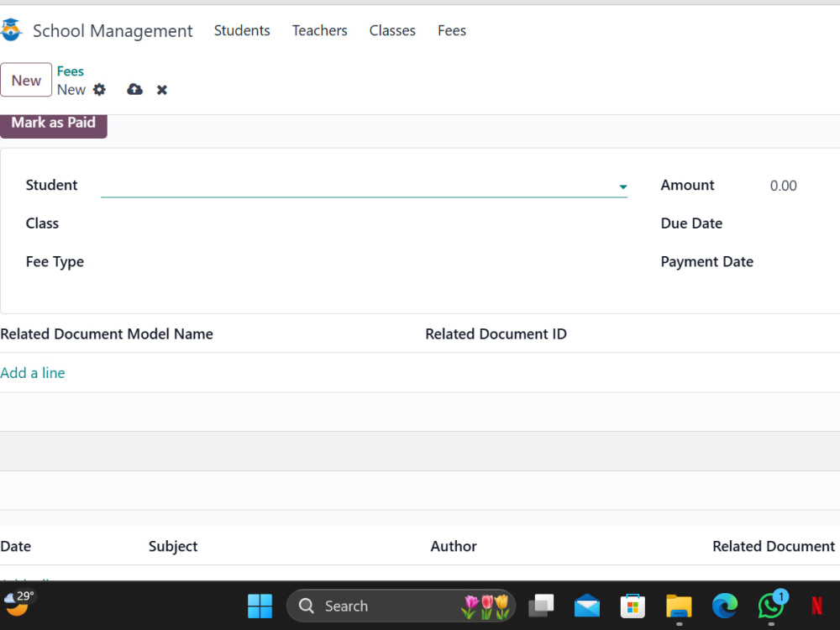Go back via the Fees breadcrumb link
Viewport: 840px width, 630px height.
(x=71, y=71)
